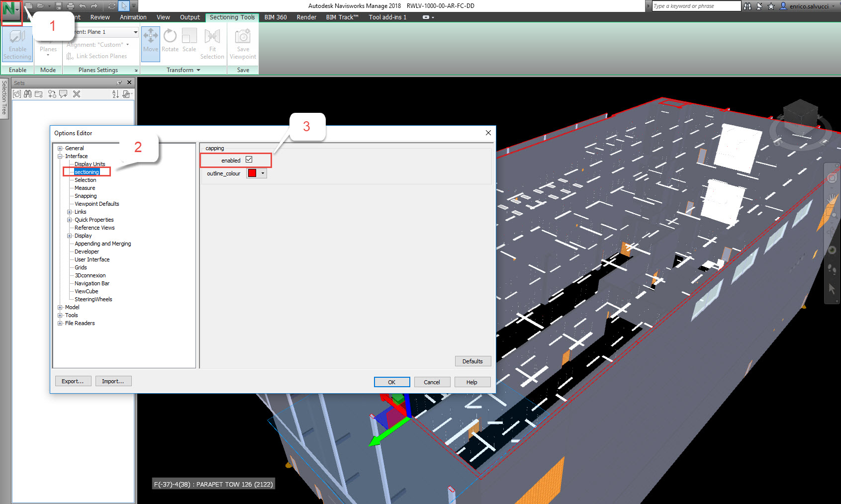
Task: Switch to the Output ribbon tab
Action: click(190, 17)
